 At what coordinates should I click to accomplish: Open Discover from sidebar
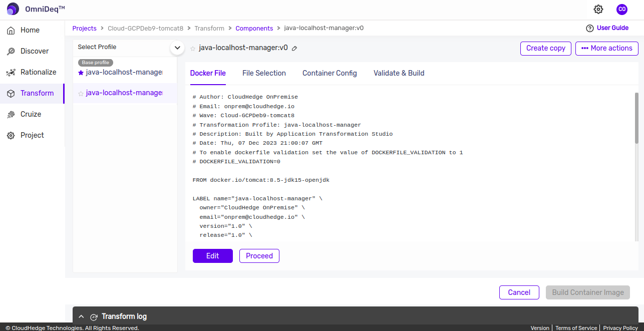point(34,51)
